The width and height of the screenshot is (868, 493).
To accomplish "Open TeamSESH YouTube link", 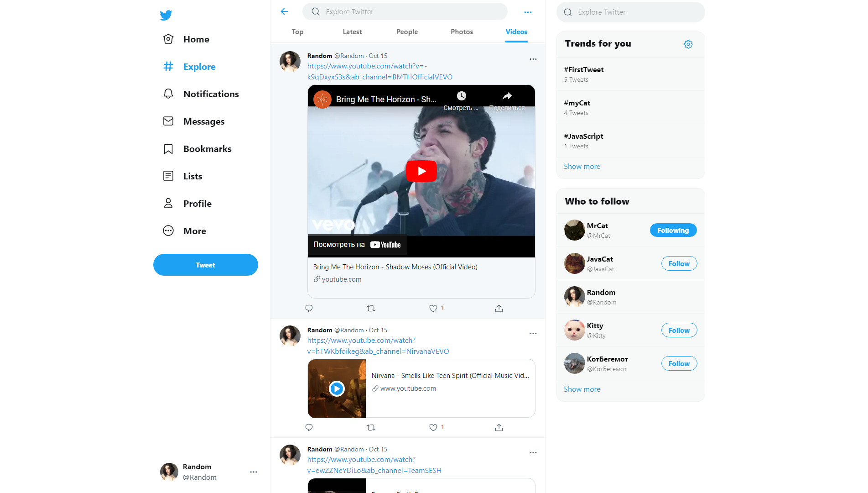I will [374, 465].
